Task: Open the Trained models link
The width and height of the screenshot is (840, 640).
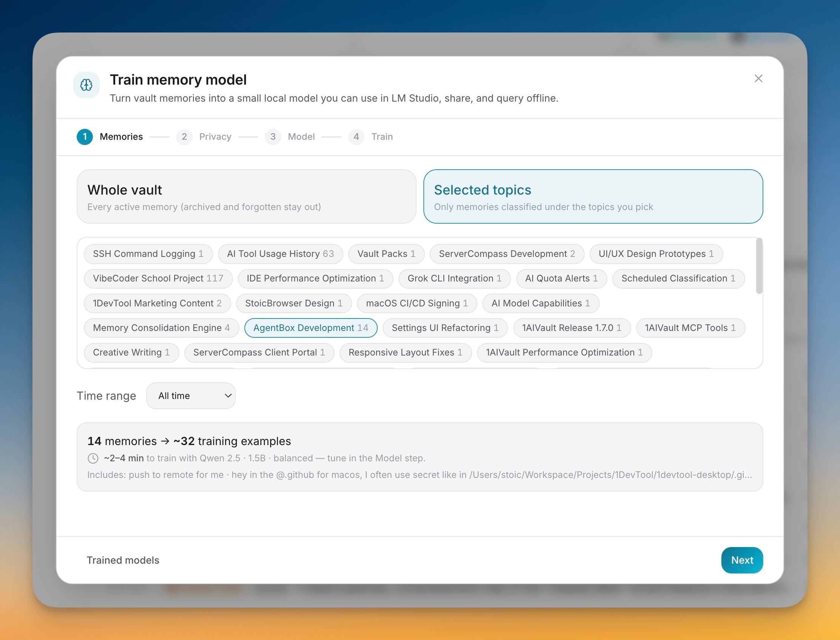Action: [123, 560]
